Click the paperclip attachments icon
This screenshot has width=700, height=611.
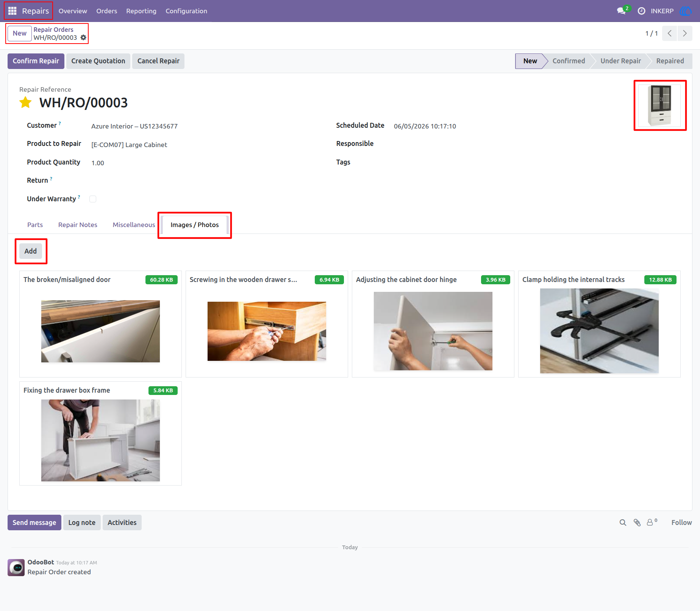637,523
